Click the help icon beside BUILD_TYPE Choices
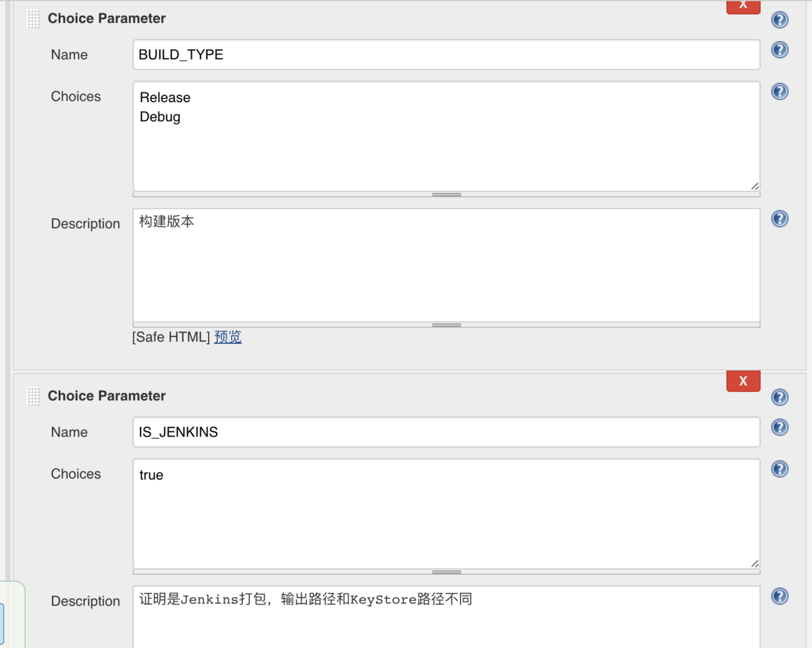The height and width of the screenshot is (648, 812). click(x=779, y=92)
